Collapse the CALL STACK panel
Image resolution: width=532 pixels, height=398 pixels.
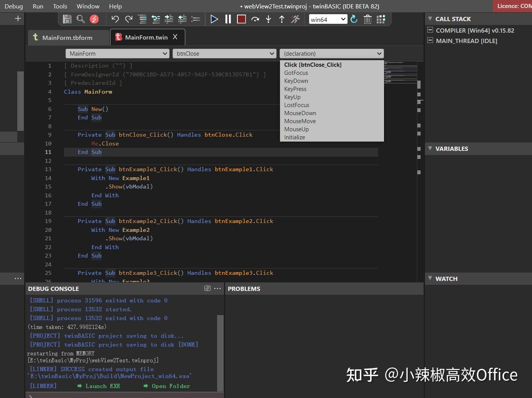click(x=430, y=19)
